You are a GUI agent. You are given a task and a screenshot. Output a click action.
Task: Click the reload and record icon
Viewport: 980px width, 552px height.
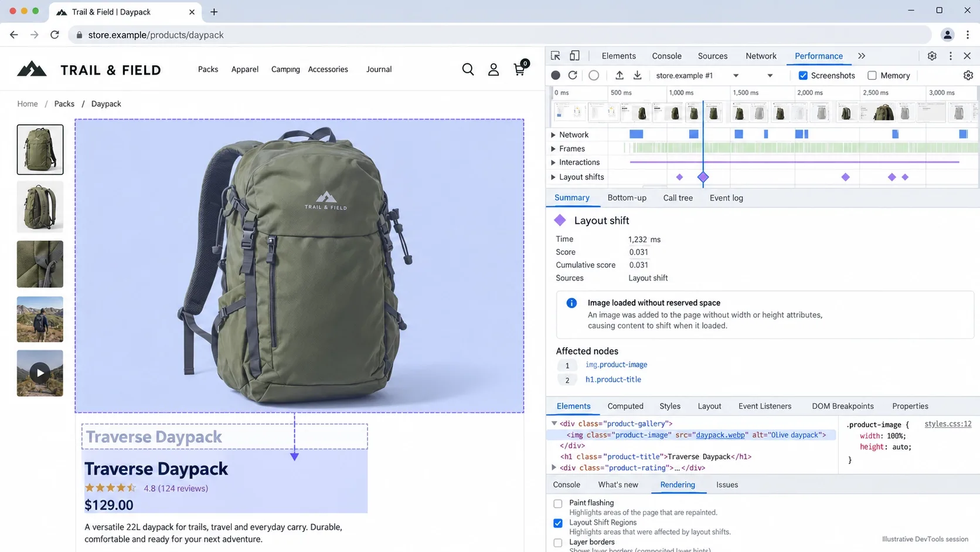click(573, 75)
